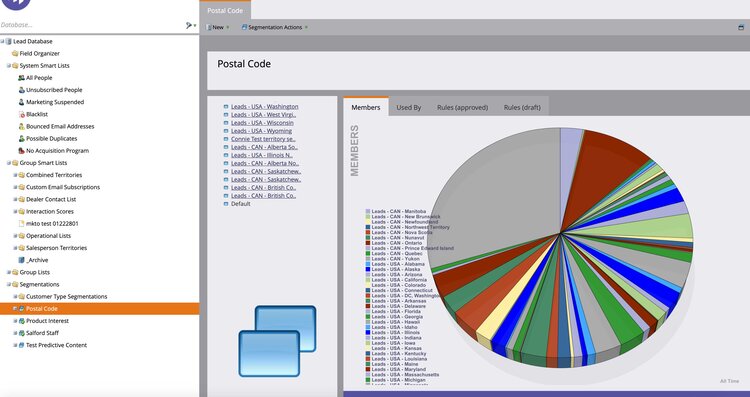Screen dimensions: 750x397
Task: Select the _Archive icon in the tree
Action: pos(21,260)
